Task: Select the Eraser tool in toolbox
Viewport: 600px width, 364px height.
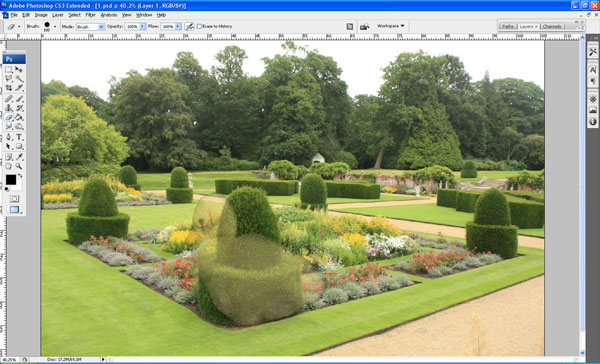Action: (8, 118)
